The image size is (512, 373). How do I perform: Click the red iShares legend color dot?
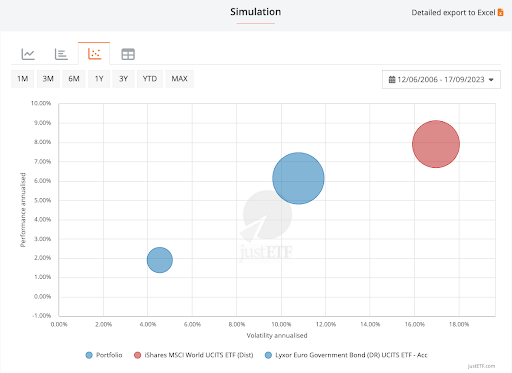137,355
